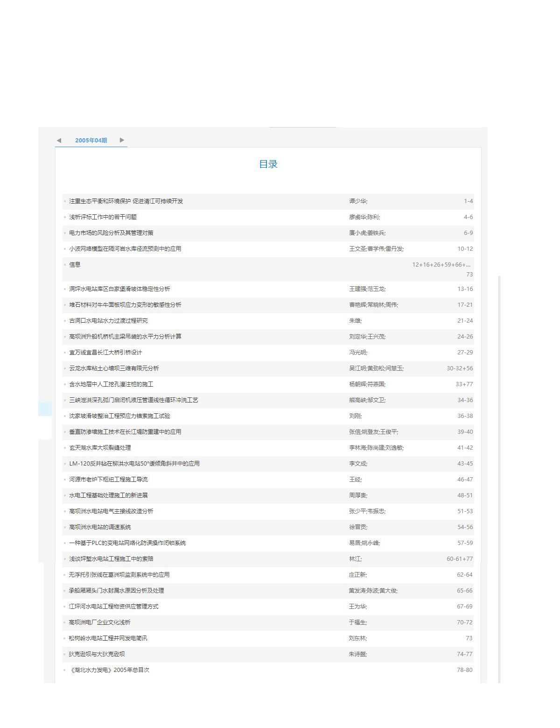560x728 pixels.
Task: Click authors 熊高峡;邹文卫
Action: click(x=367, y=400)
